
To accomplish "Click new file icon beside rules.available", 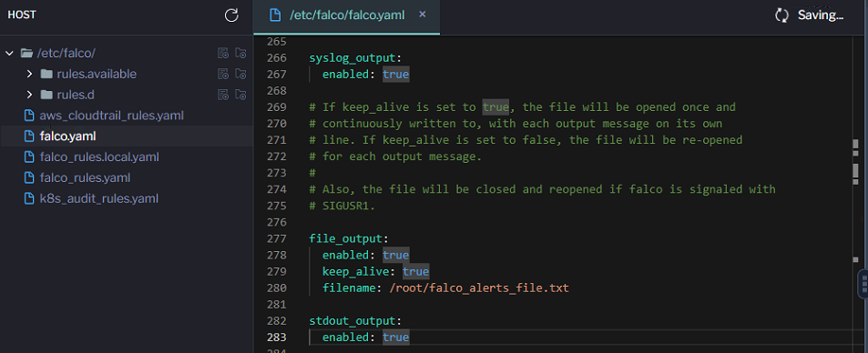I will (x=223, y=74).
